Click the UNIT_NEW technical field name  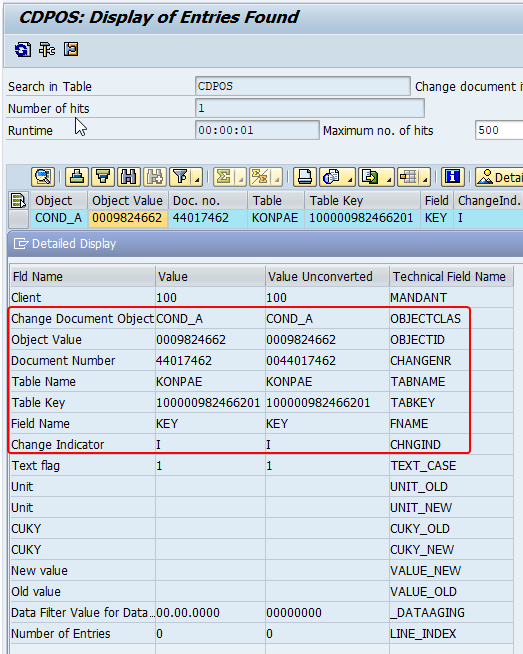click(421, 508)
